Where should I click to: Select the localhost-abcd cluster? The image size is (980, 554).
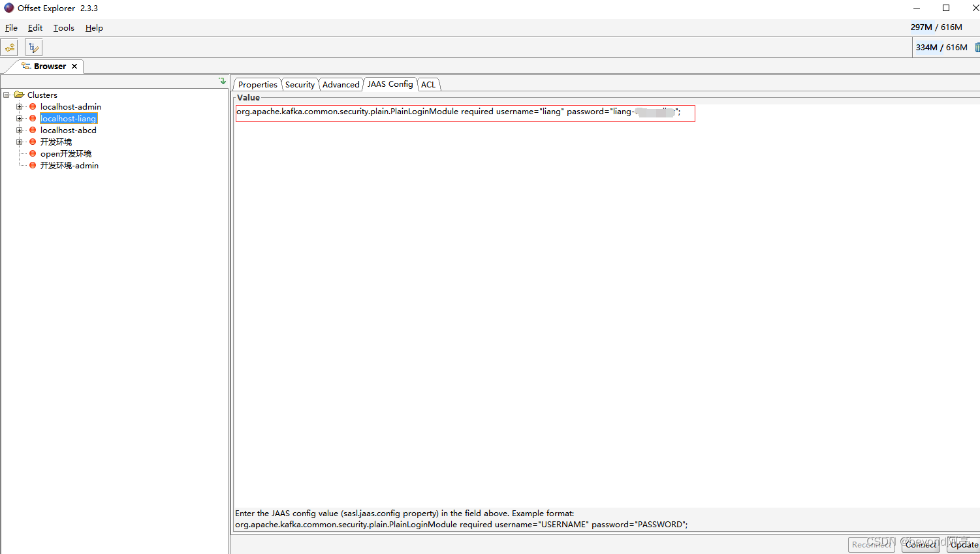pos(68,130)
